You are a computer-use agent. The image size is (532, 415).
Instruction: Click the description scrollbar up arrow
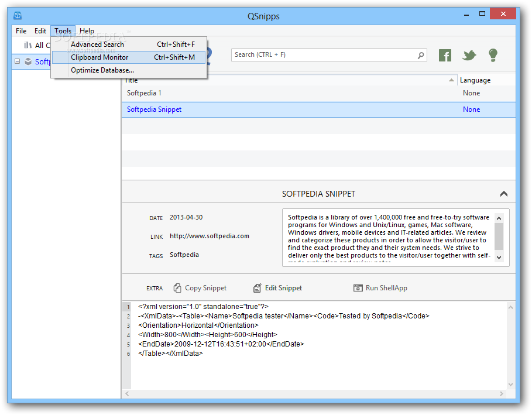[499, 218]
